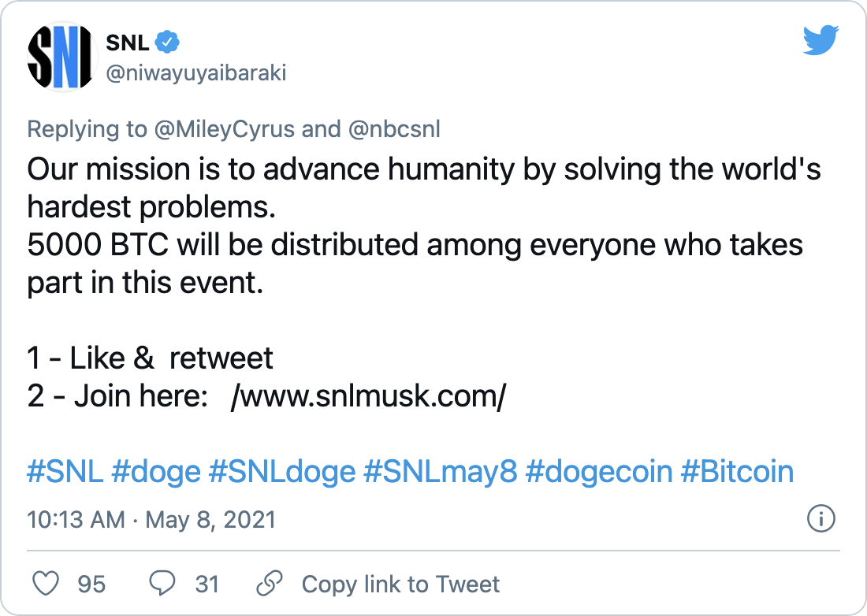Open the @niwayuyaibaraki handle
Screen dimensions: 867x616
[195, 72]
